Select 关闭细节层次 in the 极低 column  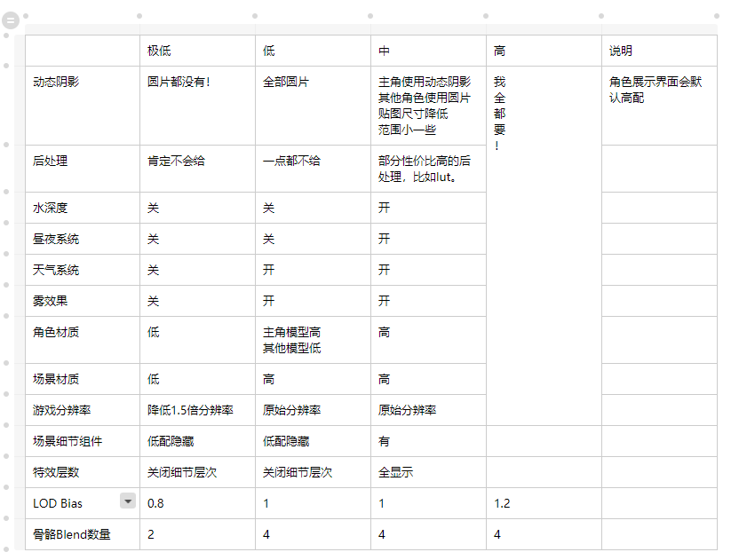197,472
